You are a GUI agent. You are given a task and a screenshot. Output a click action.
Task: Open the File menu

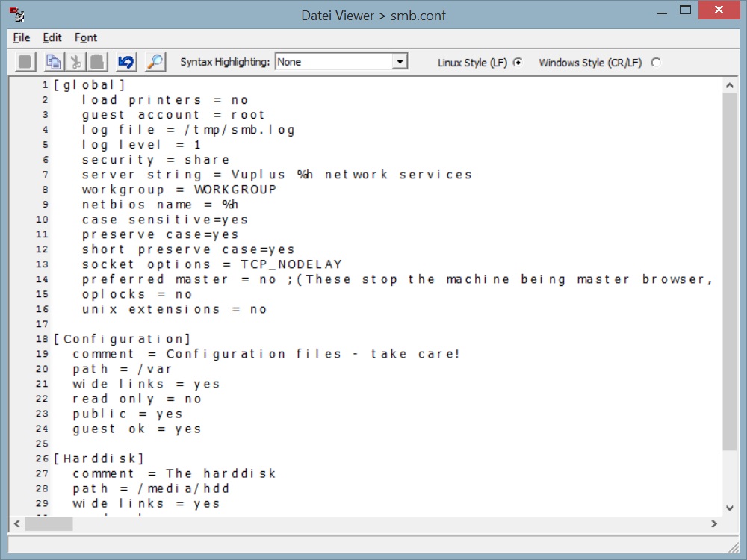click(22, 37)
